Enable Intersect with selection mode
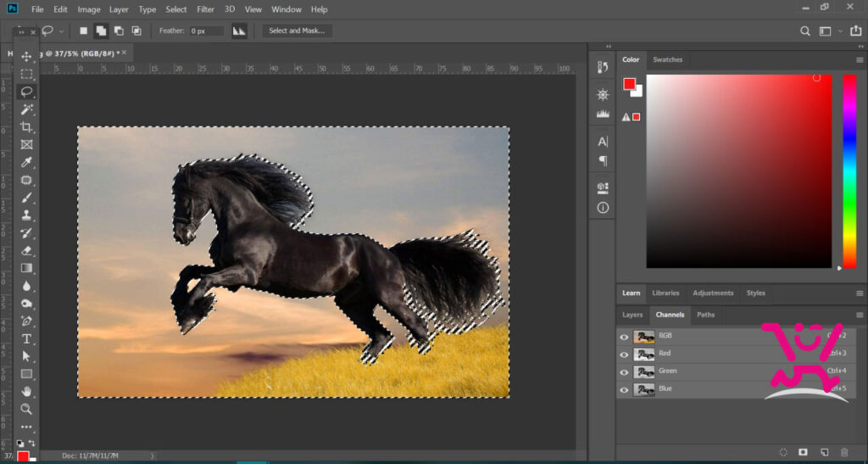Viewport: 868px width, 464px height. [x=136, y=31]
